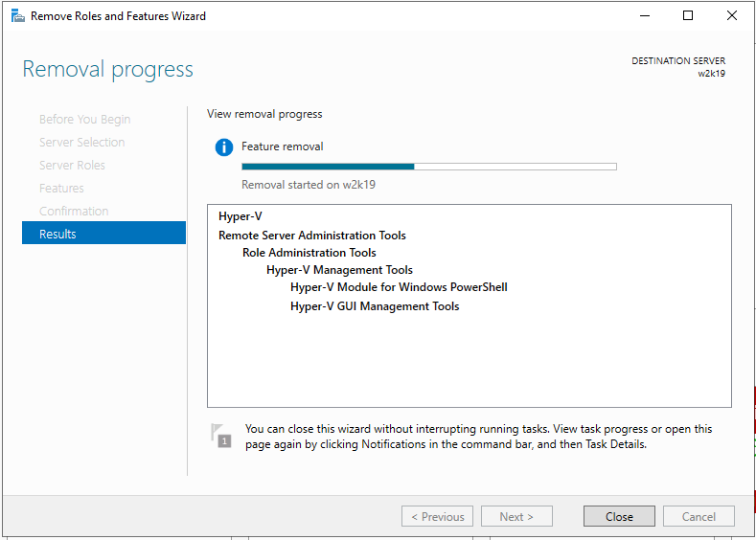The height and width of the screenshot is (540, 756).
Task: Open the Confirmation step
Action: (x=74, y=212)
